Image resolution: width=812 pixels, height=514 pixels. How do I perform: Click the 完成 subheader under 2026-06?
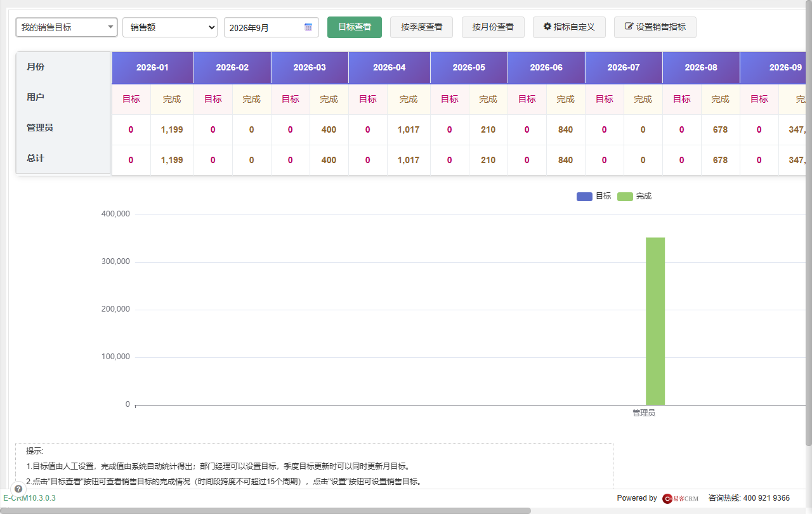[565, 99]
